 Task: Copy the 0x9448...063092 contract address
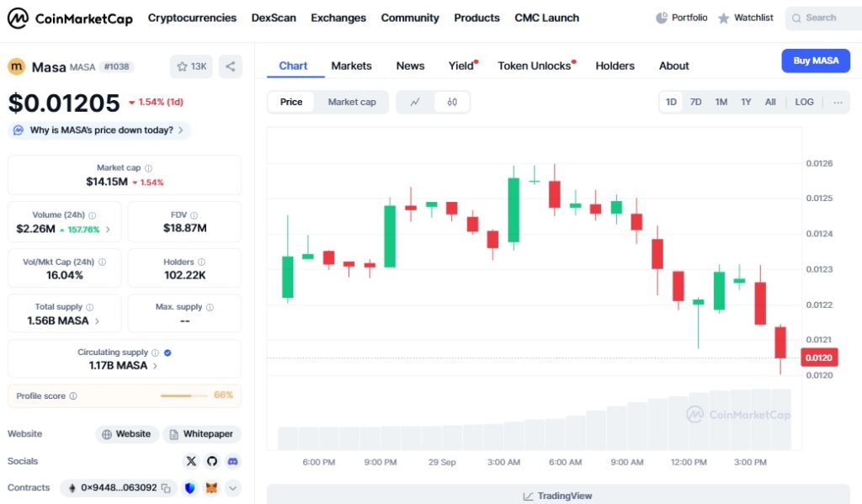(166, 488)
